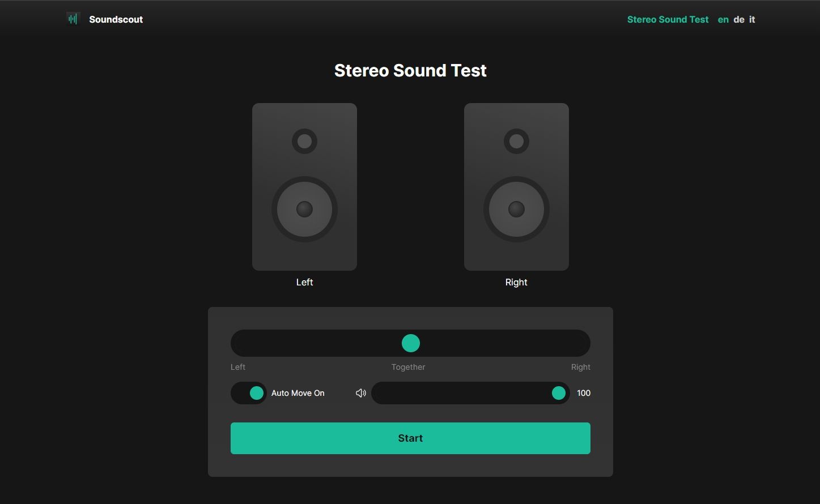Click the Left speaker's tweeter
Screen dimensions: 820x504
(304, 141)
